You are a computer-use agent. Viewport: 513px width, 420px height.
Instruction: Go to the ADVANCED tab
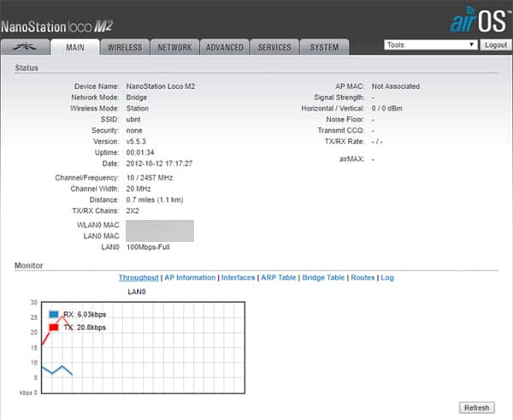point(225,47)
